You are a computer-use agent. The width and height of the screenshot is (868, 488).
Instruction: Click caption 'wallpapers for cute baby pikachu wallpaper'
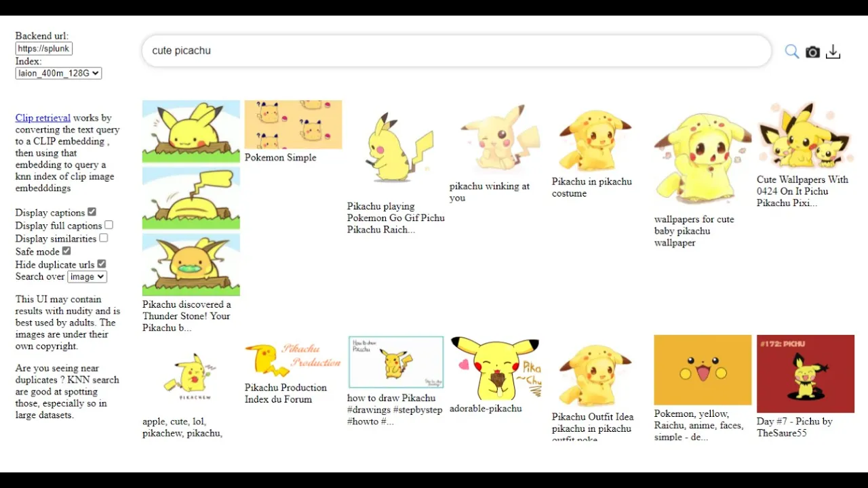pos(694,231)
